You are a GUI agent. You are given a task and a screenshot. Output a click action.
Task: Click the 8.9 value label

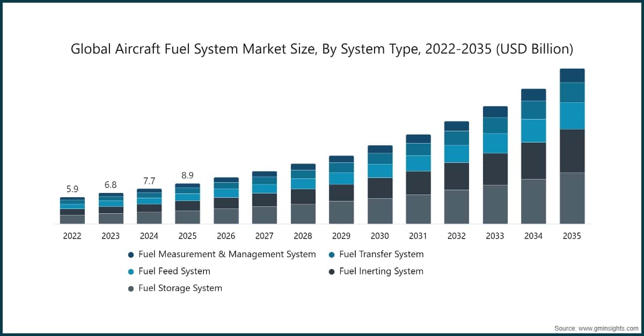pyautogui.click(x=187, y=175)
